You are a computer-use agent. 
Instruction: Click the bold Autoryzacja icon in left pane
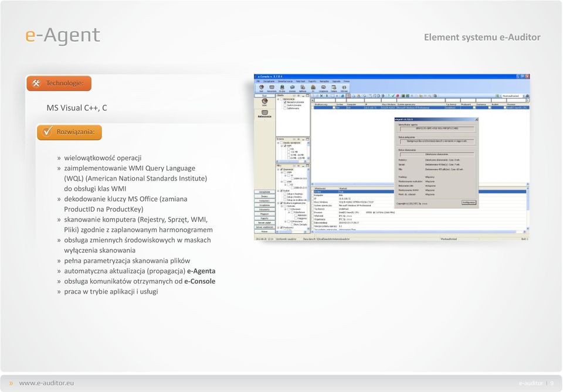pos(264,113)
